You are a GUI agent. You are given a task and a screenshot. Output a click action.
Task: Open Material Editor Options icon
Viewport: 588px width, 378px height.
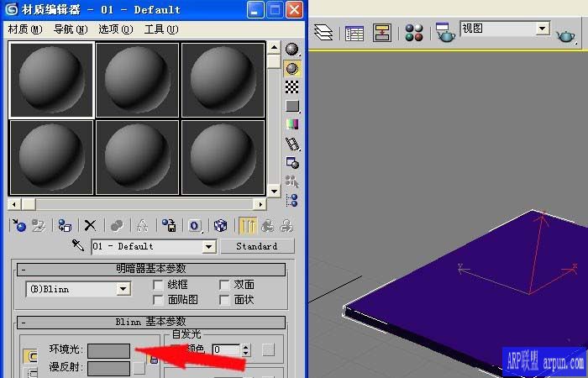click(x=291, y=163)
